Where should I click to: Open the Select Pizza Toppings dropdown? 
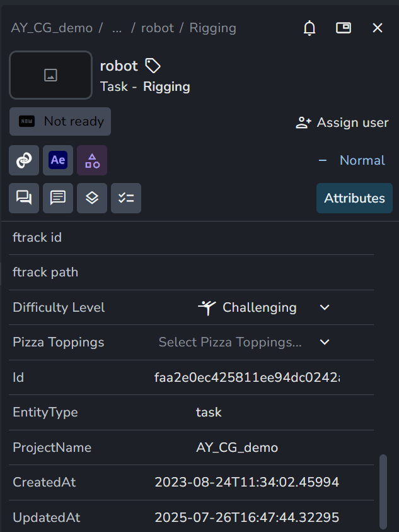click(244, 342)
